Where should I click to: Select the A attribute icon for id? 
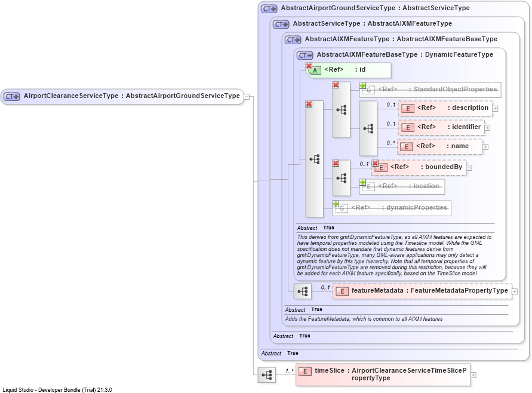pos(315,70)
